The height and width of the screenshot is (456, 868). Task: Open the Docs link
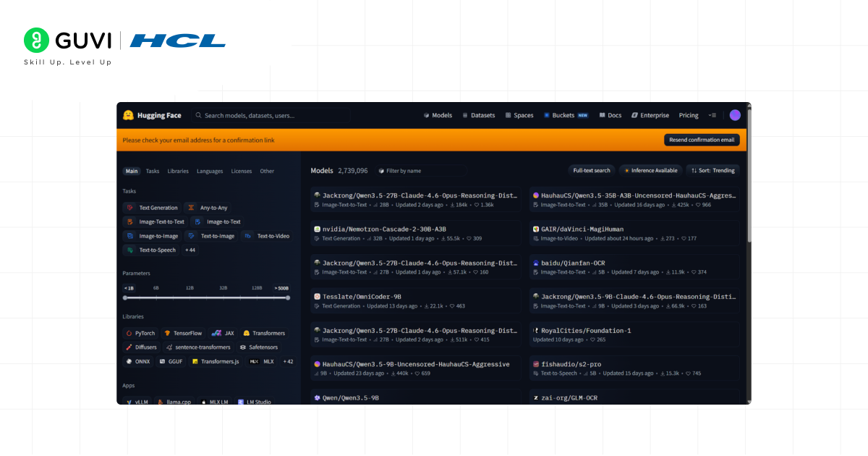click(610, 115)
